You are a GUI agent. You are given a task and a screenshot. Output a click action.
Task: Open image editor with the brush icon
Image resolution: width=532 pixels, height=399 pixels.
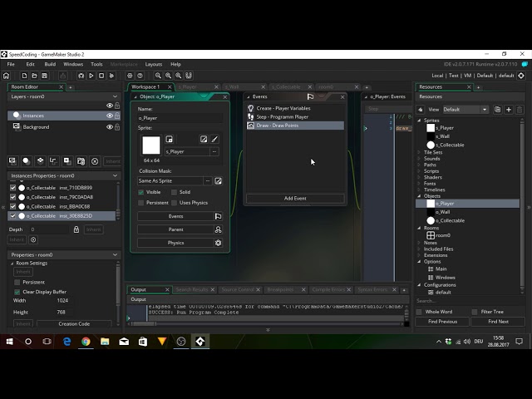click(x=214, y=139)
